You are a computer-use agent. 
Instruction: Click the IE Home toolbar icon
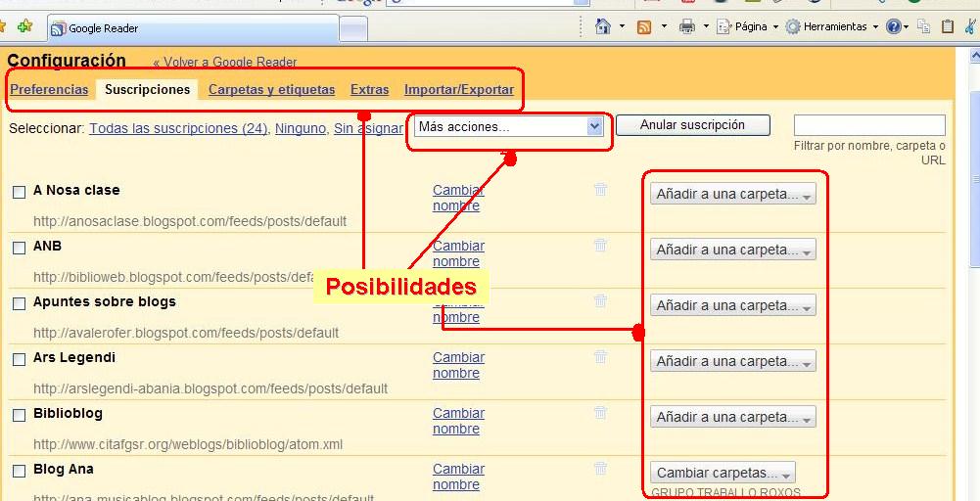[602, 26]
